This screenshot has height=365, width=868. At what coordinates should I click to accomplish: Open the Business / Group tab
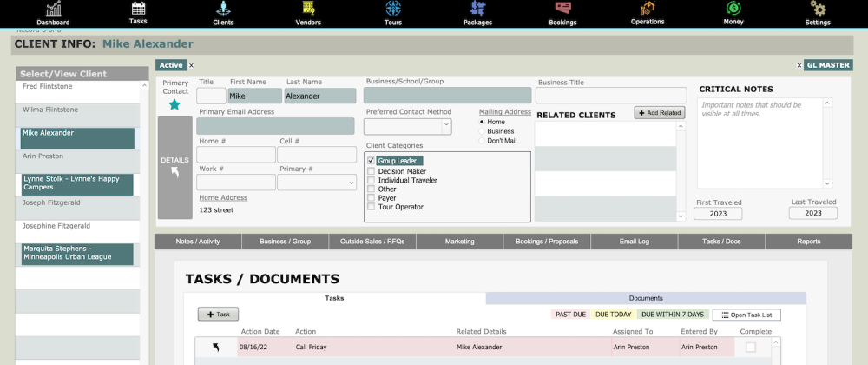coord(285,242)
